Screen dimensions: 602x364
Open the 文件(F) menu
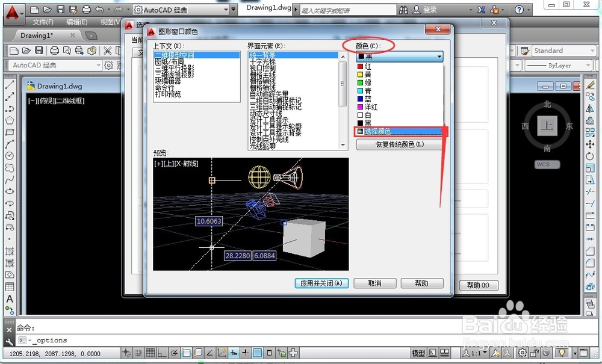click(43, 22)
